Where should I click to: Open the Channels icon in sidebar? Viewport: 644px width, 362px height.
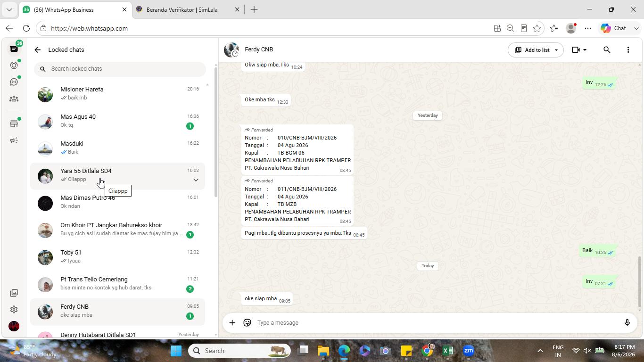14,82
